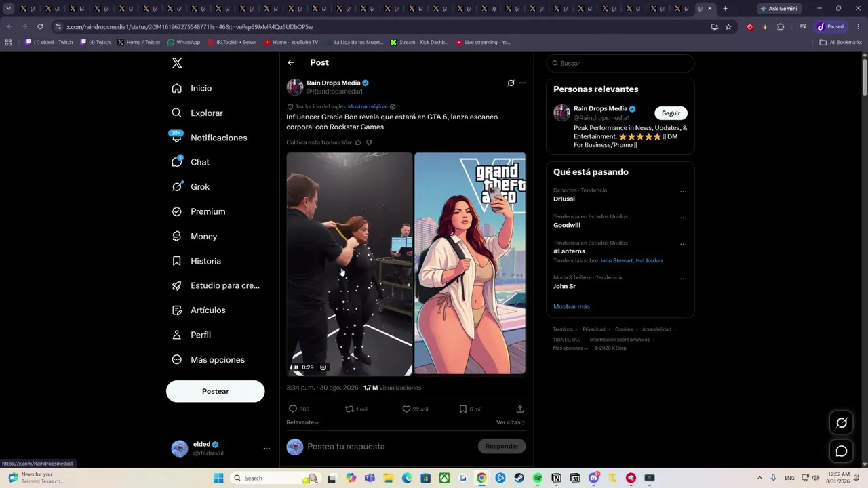Viewport: 868px width, 488px height.
Task: Go back with the Post arrow
Action: point(291,62)
